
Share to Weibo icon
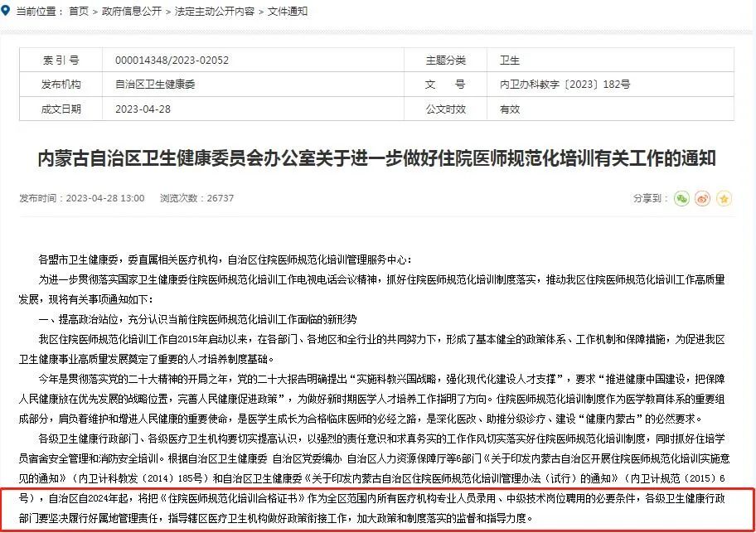[702, 198]
